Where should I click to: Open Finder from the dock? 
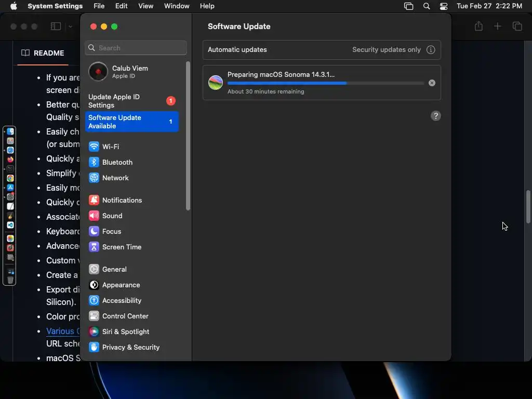click(x=10, y=131)
